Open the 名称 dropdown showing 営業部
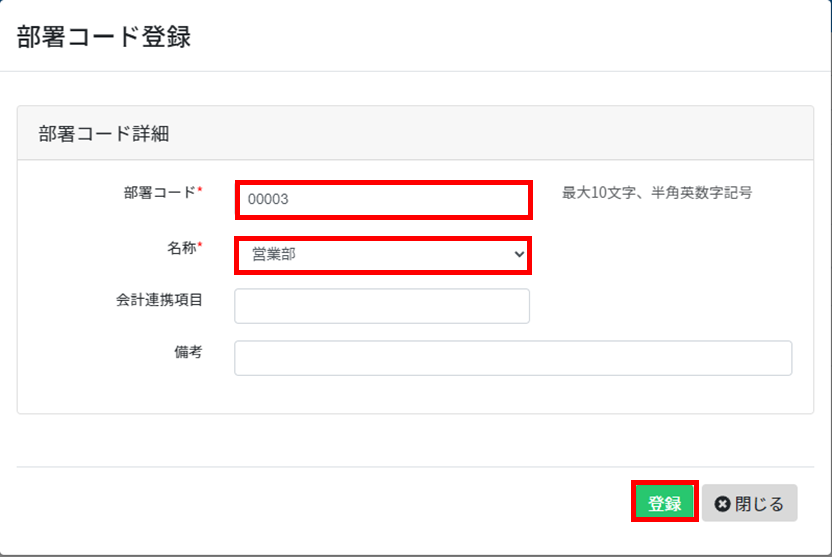 pyautogui.click(x=383, y=255)
